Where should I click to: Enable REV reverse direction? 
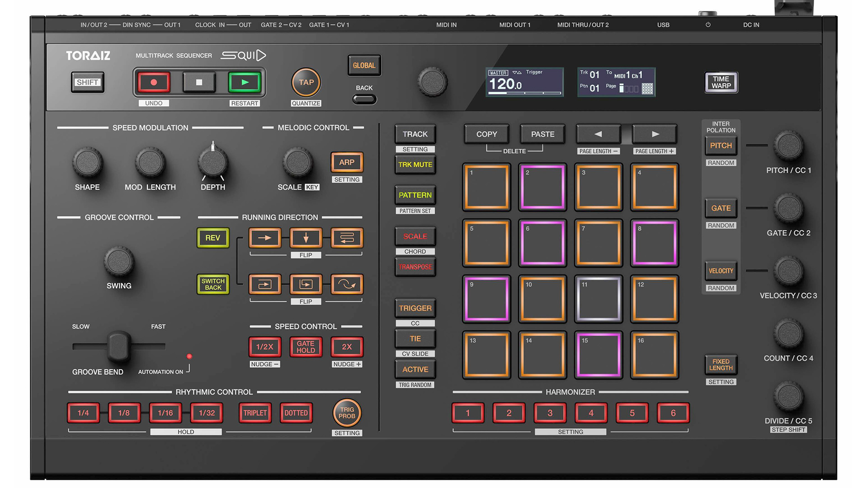213,238
